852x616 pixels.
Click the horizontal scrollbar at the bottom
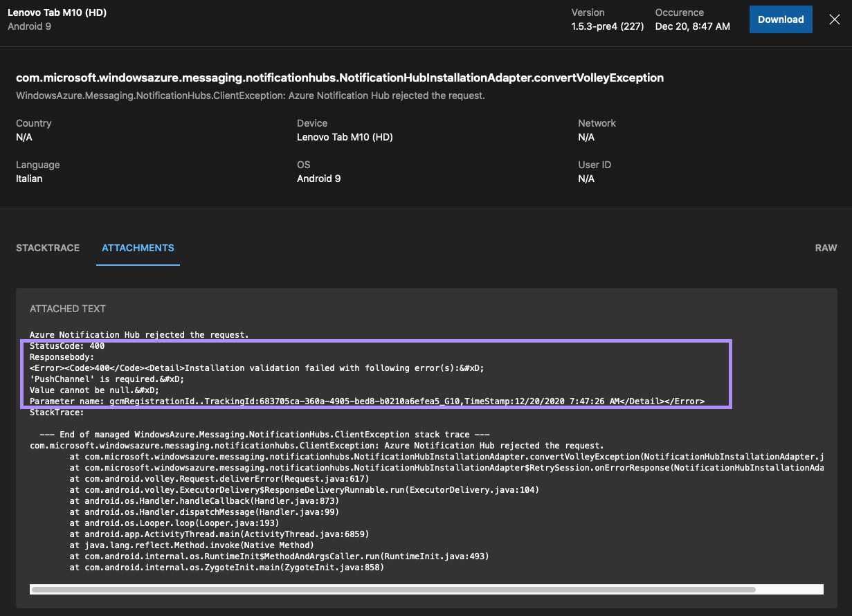392,590
